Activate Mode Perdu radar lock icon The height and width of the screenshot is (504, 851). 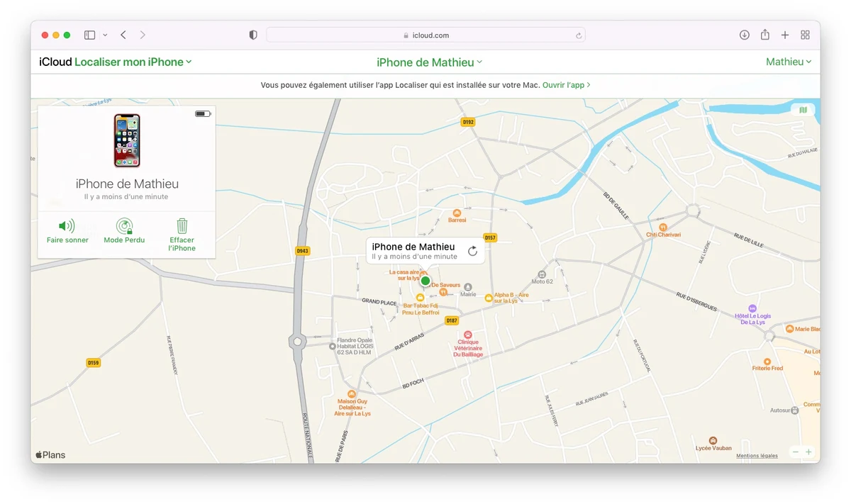click(125, 226)
